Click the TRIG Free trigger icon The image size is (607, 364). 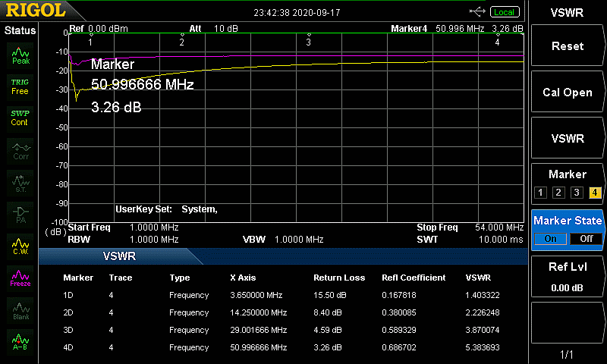click(20, 86)
